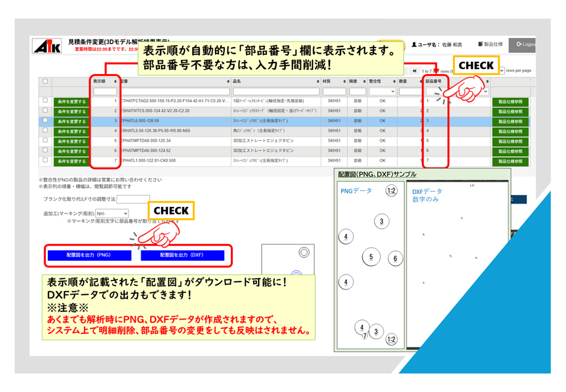Select checkbox of highlighted row 3
Screen dimensions: 566x392
(45, 121)
